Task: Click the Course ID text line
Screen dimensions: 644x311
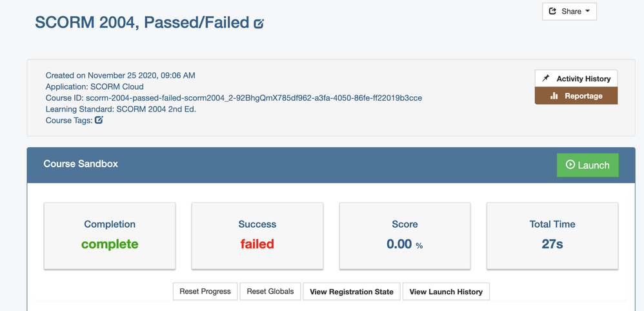Action: 234,98
